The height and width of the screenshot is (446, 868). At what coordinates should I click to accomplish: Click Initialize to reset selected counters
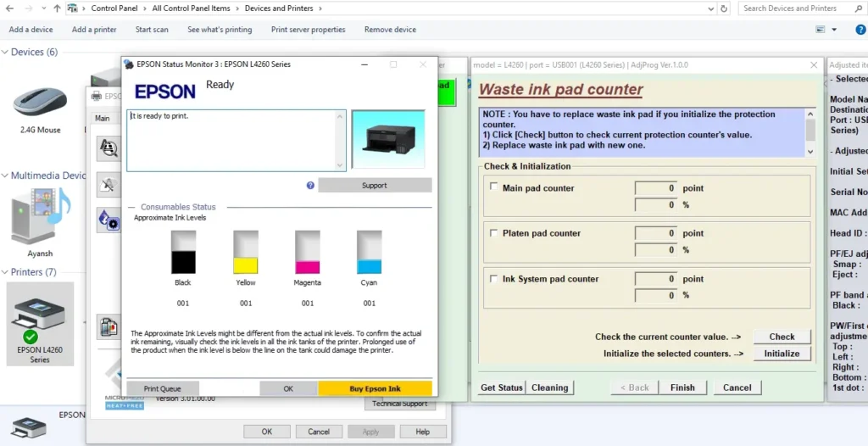(782, 353)
